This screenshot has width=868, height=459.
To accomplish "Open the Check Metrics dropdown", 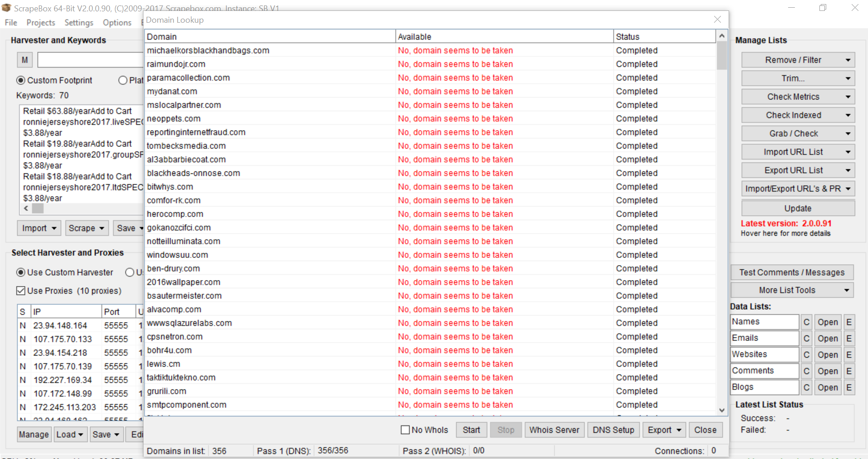I will [x=798, y=97].
